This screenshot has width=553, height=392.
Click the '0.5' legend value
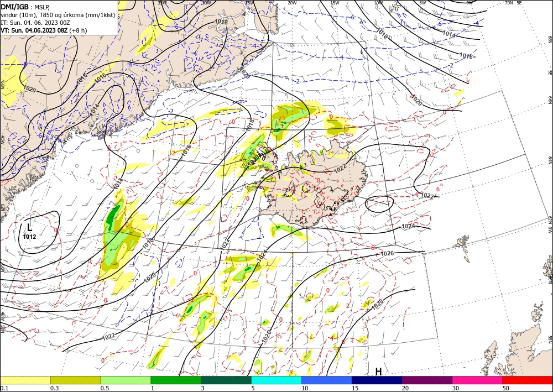[x=104, y=388]
